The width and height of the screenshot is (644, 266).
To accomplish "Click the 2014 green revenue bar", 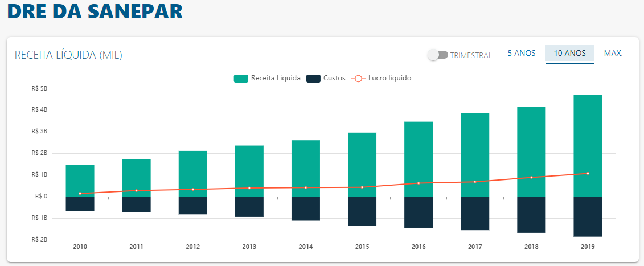I will [x=306, y=168].
